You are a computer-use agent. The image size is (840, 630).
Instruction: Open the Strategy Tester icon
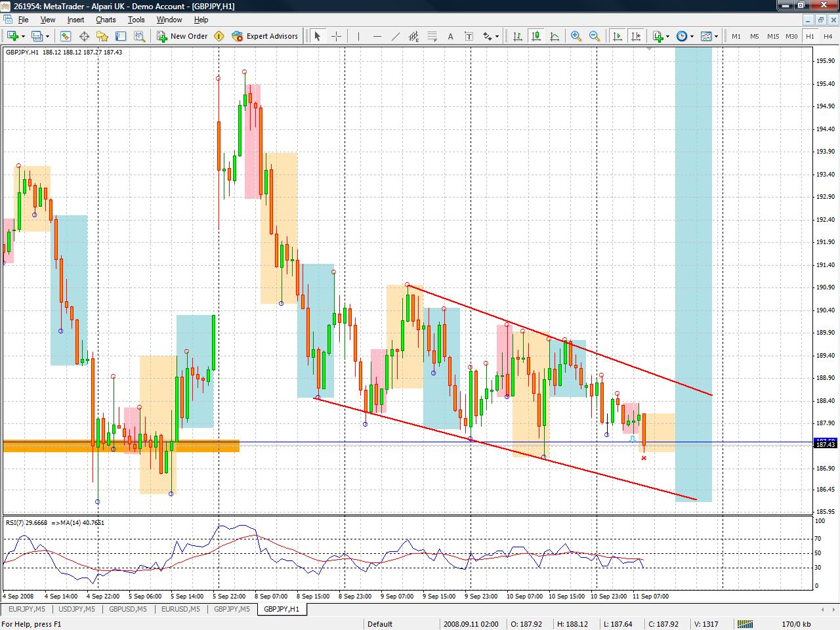coord(139,36)
